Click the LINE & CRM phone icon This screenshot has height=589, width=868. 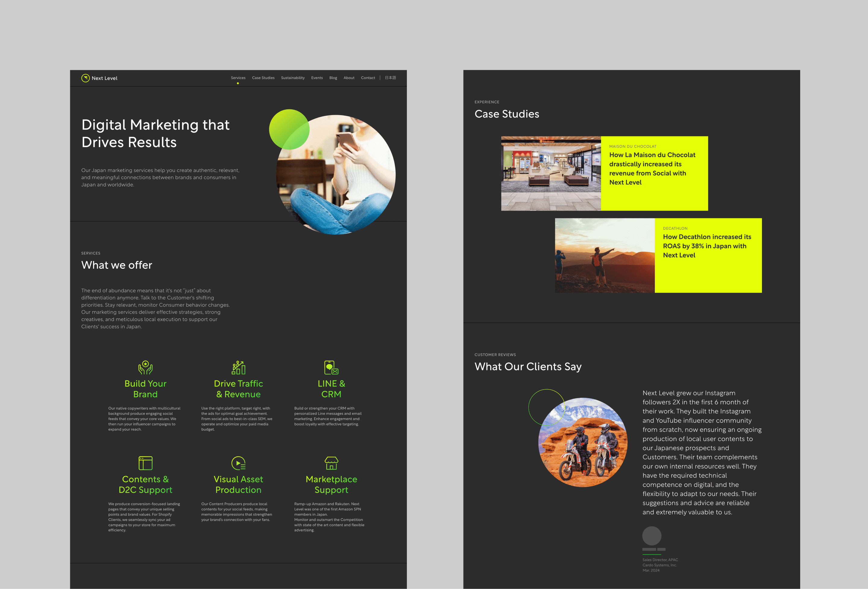pyautogui.click(x=331, y=368)
